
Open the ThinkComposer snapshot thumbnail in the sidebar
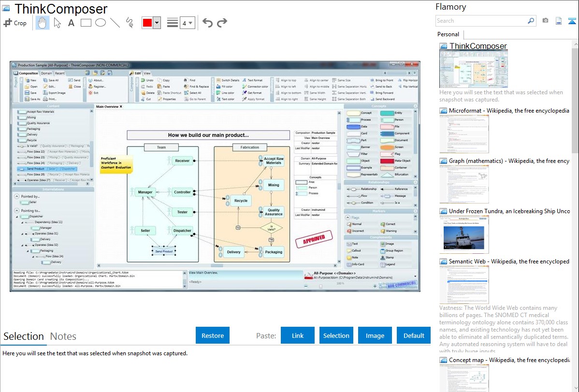(473, 69)
